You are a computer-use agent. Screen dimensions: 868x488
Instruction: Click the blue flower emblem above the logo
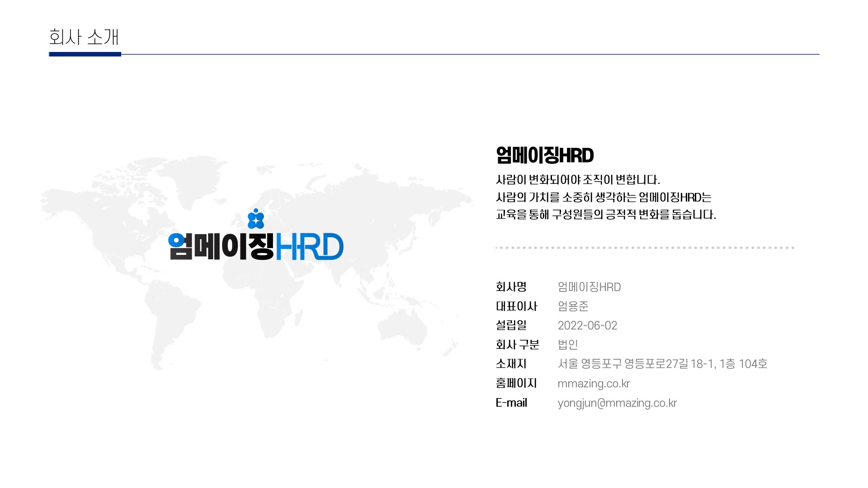(256, 219)
